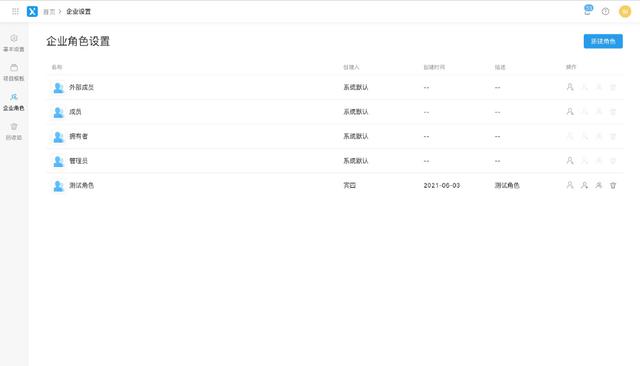Switch to 项目模板 in the sidebar
The width and height of the screenshot is (640, 366).
pyautogui.click(x=14, y=72)
